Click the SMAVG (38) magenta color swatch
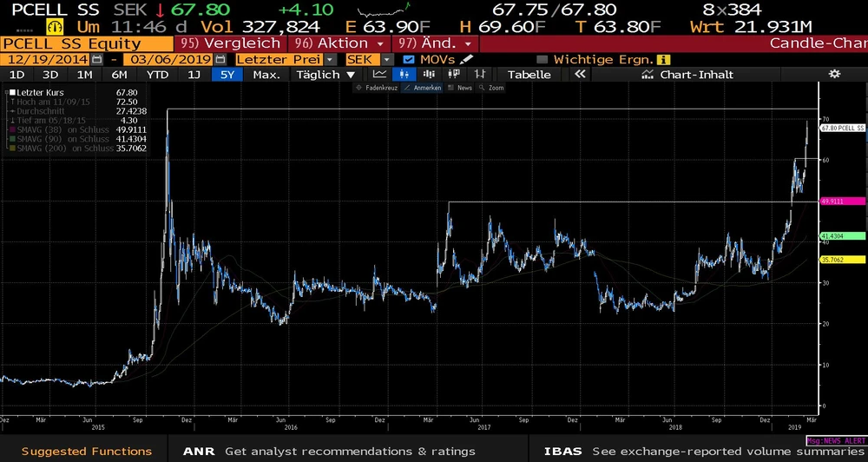Image resolution: width=868 pixels, height=462 pixels. tap(12, 129)
